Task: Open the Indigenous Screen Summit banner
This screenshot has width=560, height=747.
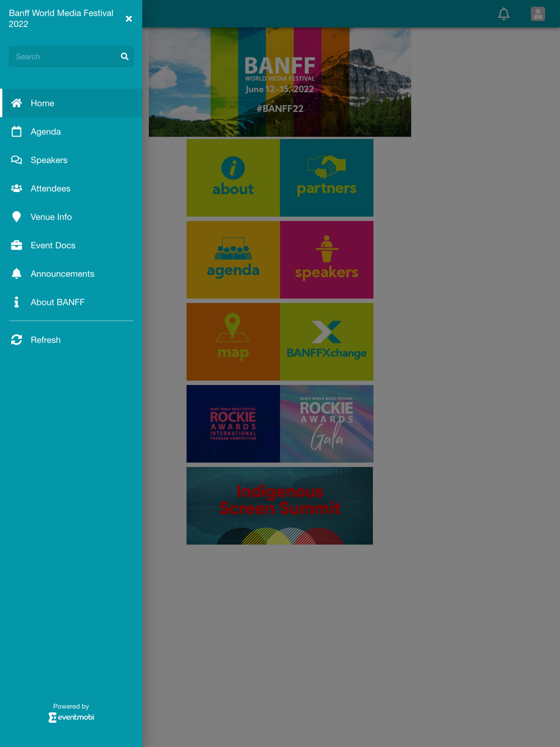Action: point(279,506)
